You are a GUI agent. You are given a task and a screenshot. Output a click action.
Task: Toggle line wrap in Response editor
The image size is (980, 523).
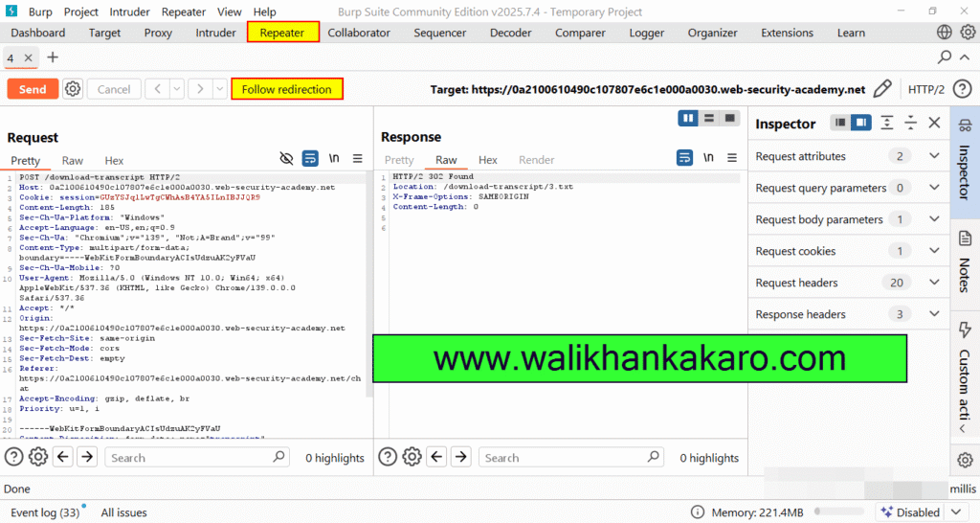(684, 158)
